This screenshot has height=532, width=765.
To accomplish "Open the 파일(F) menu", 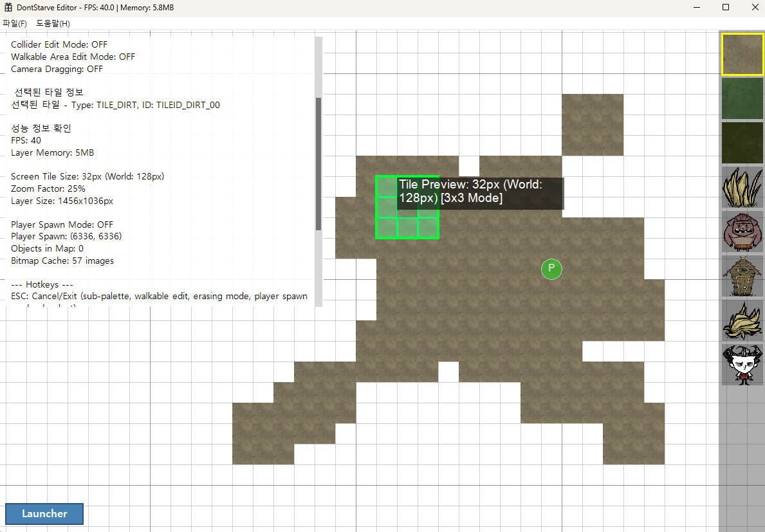I will click(15, 23).
